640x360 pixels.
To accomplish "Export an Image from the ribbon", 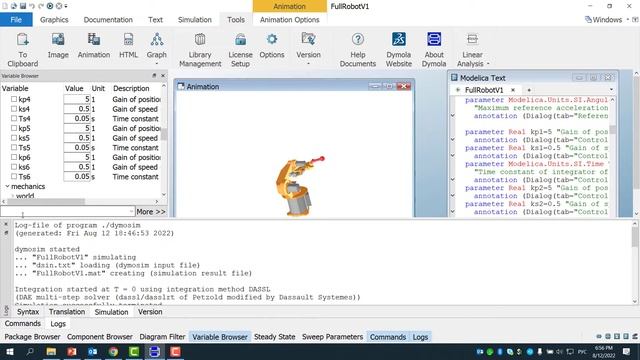I will click(x=58, y=40).
